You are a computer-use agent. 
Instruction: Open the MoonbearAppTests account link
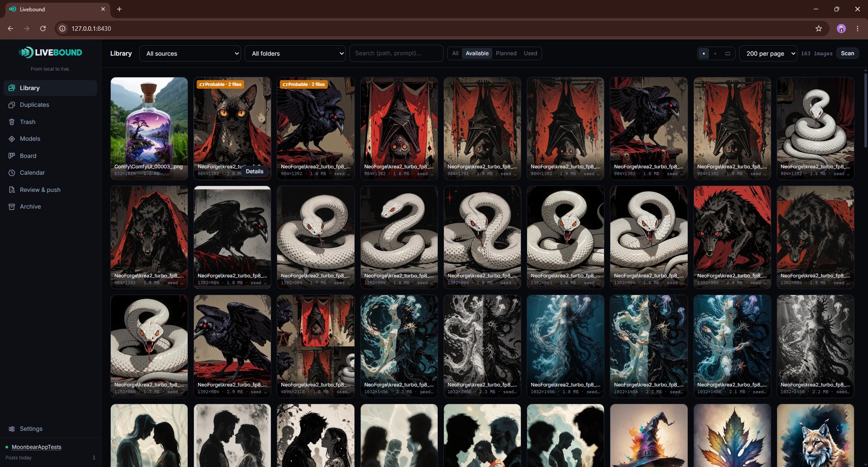tap(37, 447)
